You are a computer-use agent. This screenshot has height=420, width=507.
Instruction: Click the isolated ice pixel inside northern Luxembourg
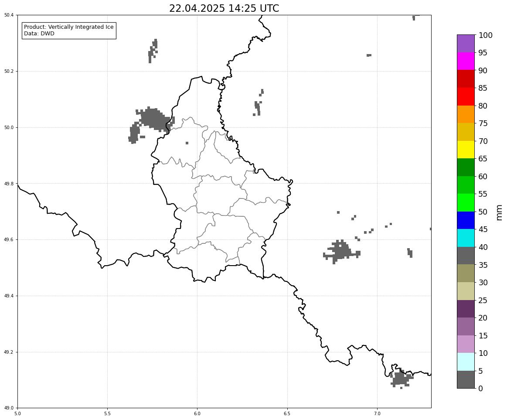[x=187, y=143]
